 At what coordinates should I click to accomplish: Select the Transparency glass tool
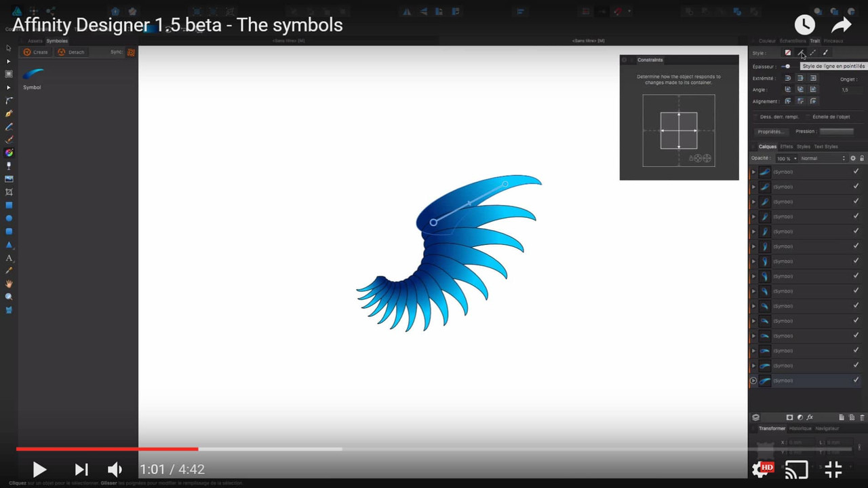pos(9,166)
